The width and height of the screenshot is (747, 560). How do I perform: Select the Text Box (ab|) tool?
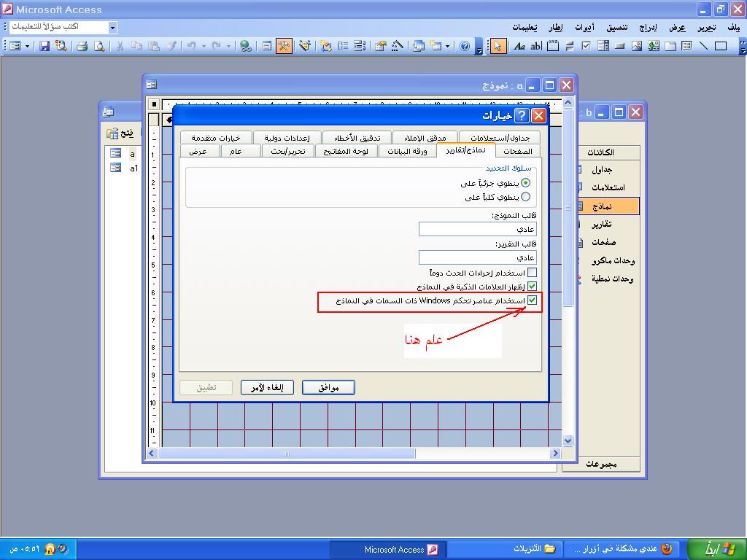(536, 46)
